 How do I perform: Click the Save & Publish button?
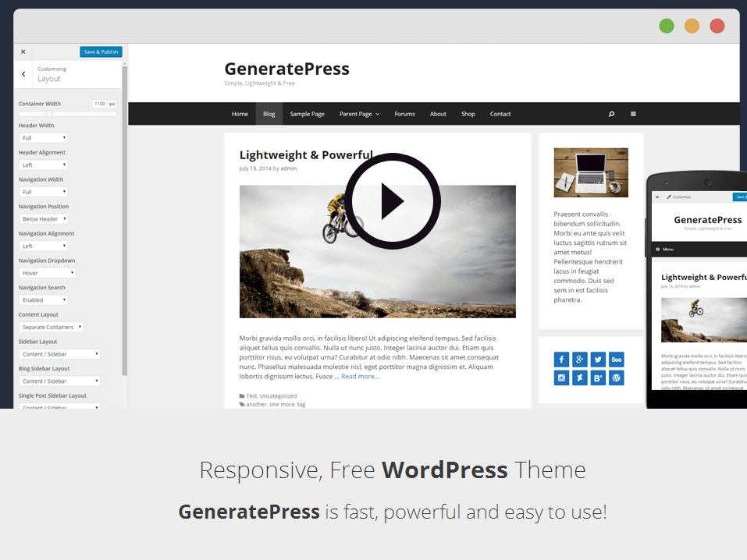pos(101,52)
